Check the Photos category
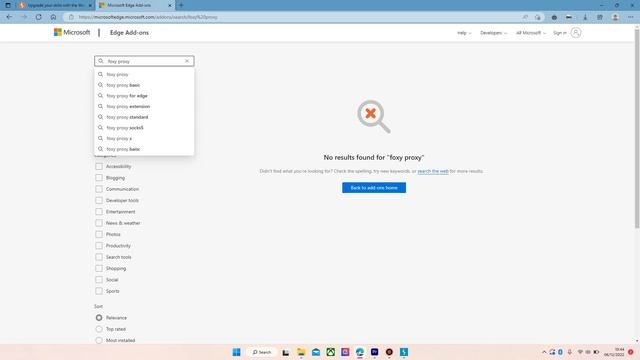Viewport: 640px width, 360px height. pos(99,234)
